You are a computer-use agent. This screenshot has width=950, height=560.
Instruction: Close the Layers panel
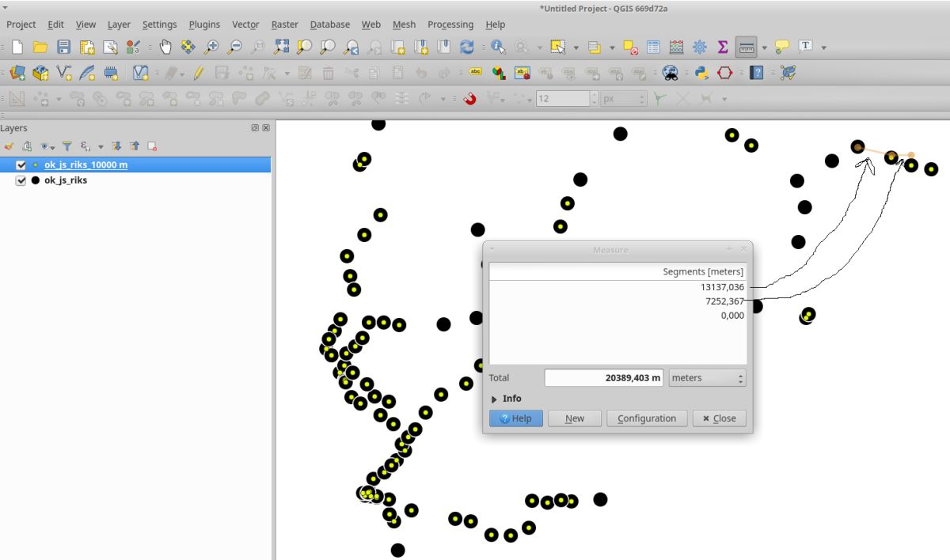coord(266,128)
